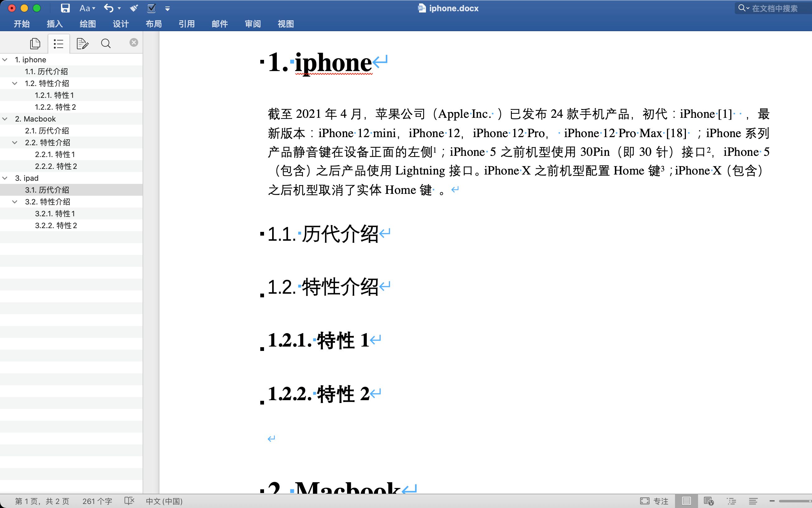Viewport: 812px width, 508px height.
Task: Click the spelling and grammar check icon
Action: click(x=129, y=501)
